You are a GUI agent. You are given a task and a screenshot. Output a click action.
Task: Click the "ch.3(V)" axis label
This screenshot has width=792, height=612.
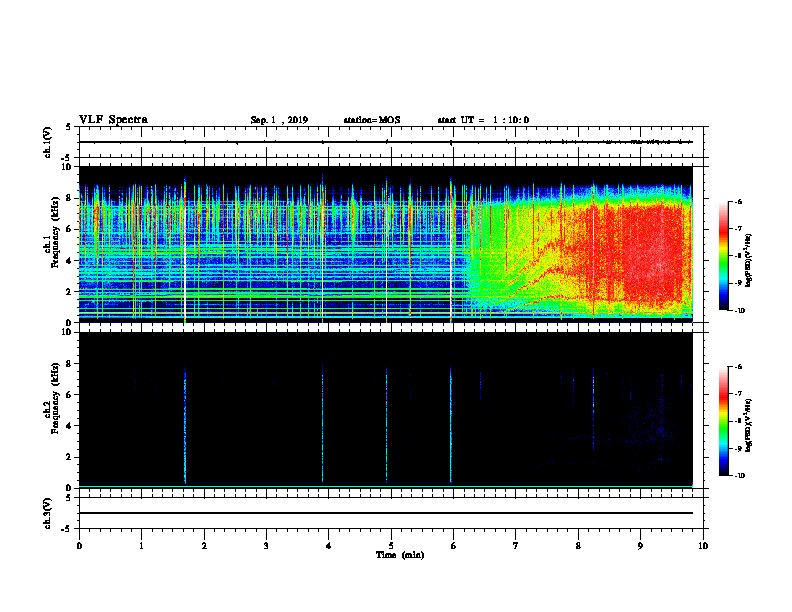pyautogui.click(x=48, y=513)
